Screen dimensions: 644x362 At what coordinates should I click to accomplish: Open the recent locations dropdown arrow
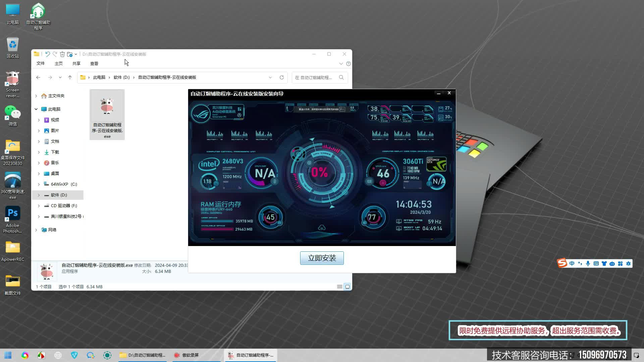pos(60,77)
